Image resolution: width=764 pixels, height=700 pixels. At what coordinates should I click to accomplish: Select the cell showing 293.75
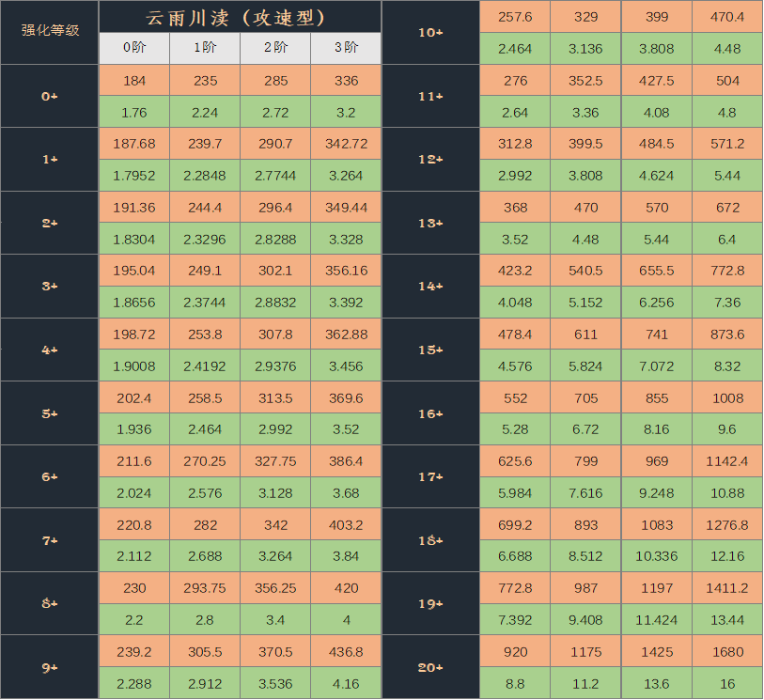click(205, 588)
